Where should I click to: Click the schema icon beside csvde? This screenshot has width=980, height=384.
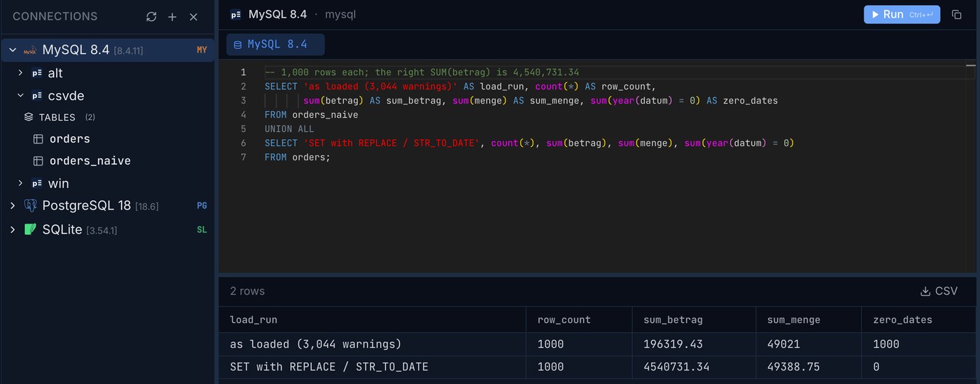pos(37,96)
